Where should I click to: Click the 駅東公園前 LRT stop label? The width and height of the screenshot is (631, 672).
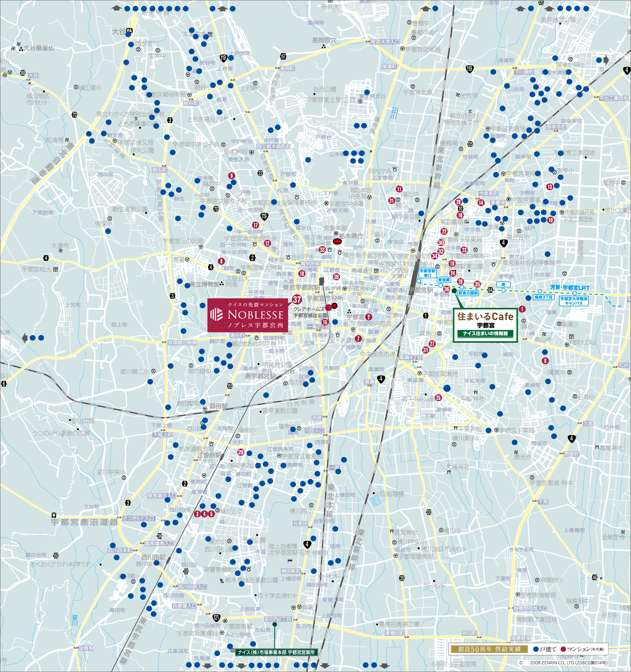(468, 293)
